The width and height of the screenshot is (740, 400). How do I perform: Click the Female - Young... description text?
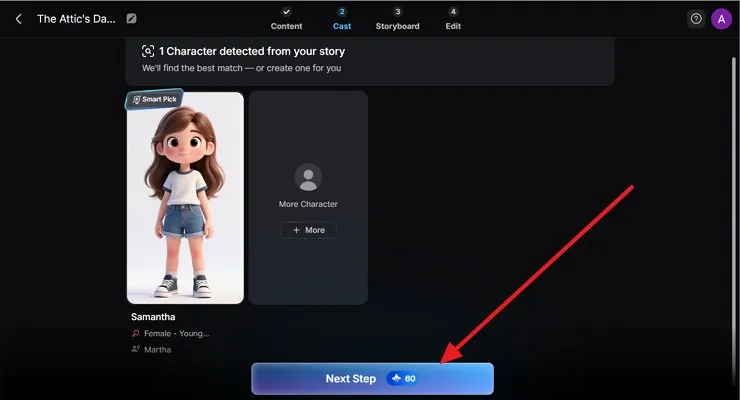coord(177,333)
